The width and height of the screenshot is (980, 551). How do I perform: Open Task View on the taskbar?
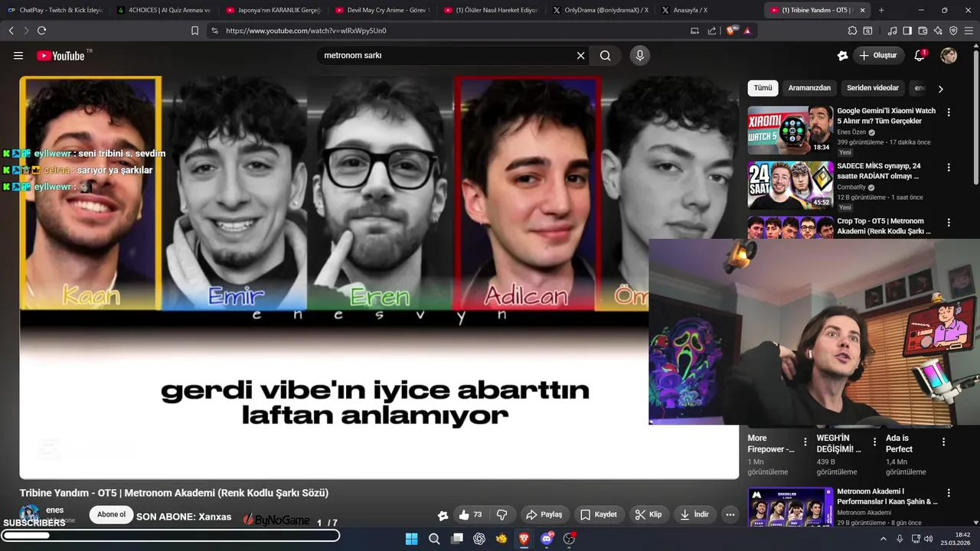coord(457,539)
